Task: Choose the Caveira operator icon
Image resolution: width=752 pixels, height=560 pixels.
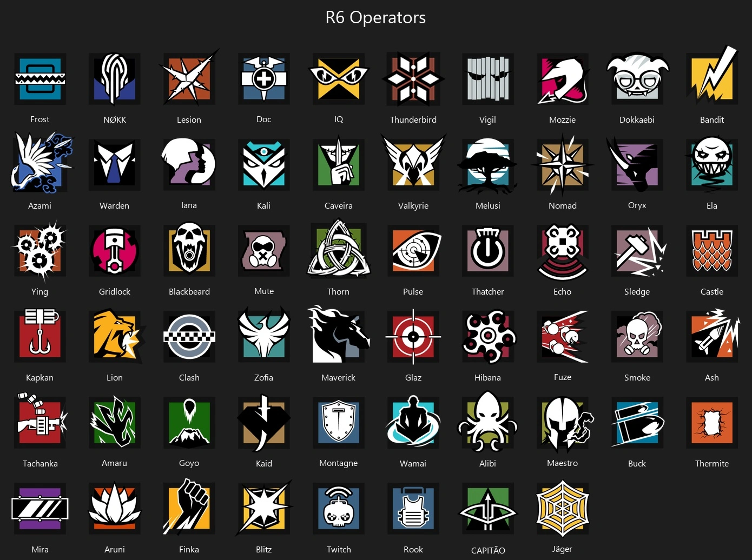Action: click(339, 164)
